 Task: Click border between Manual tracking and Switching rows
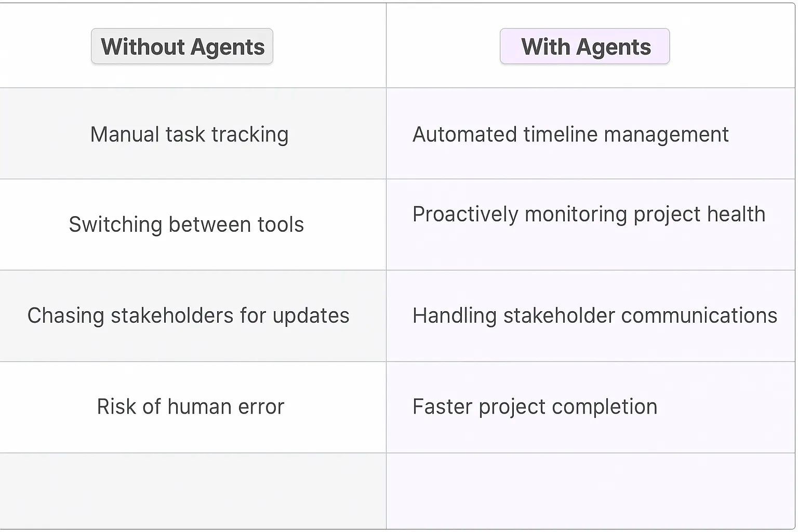[x=192, y=179]
